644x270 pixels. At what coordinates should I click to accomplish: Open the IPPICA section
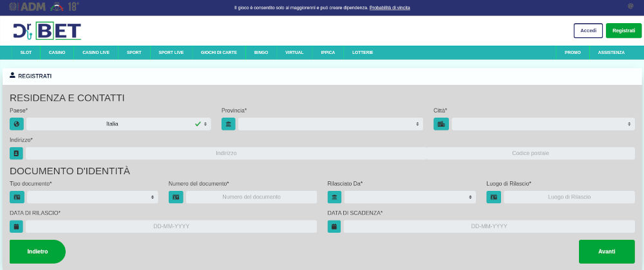pos(328,53)
